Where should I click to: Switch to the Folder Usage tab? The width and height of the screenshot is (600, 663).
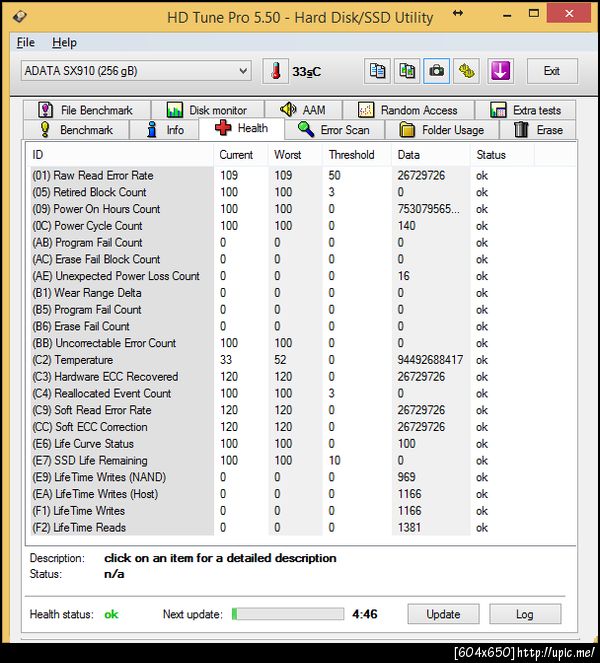pos(442,130)
